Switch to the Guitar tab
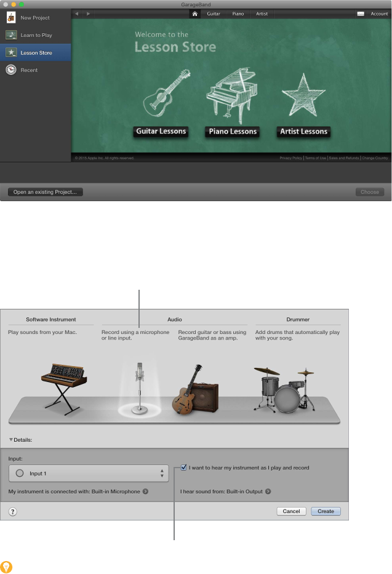This screenshot has width=392, height=574. click(x=214, y=14)
